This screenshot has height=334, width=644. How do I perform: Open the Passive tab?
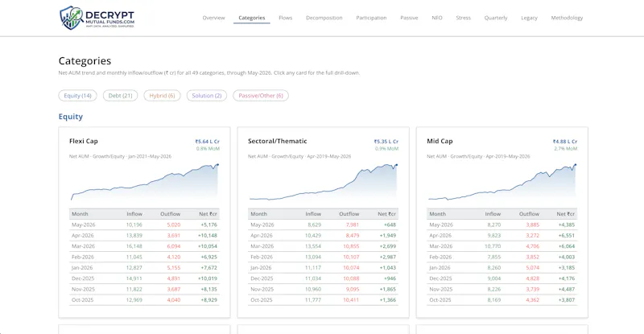(409, 18)
